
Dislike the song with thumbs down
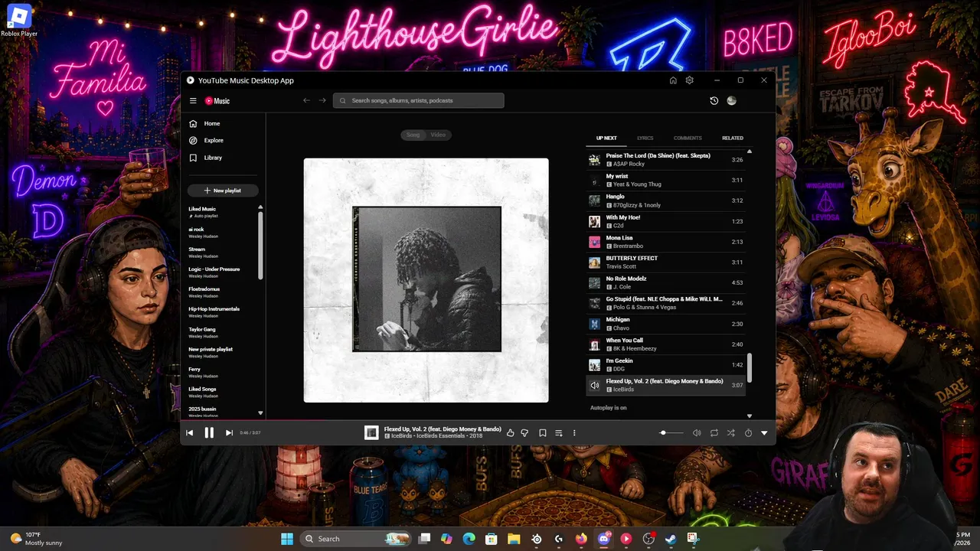524,433
